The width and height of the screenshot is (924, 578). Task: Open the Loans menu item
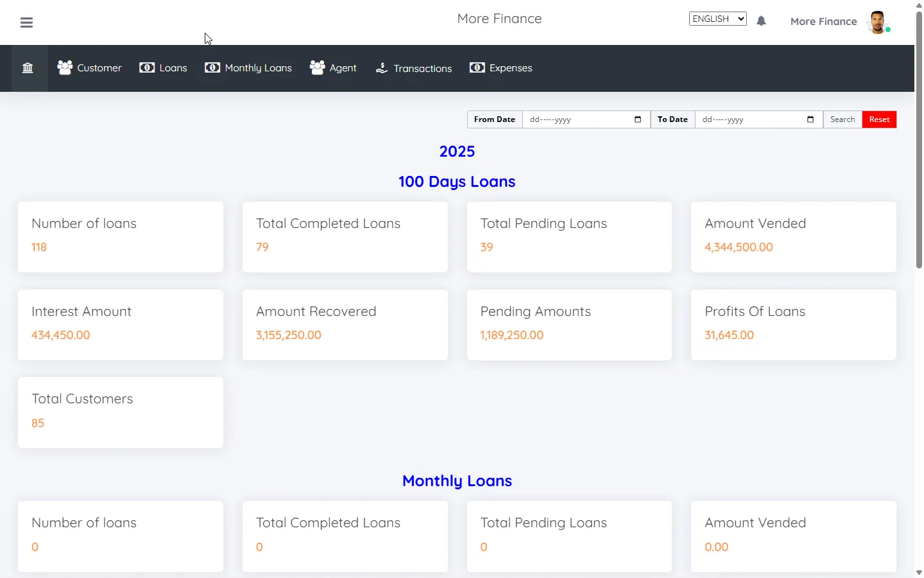pyautogui.click(x=173, y=68)
